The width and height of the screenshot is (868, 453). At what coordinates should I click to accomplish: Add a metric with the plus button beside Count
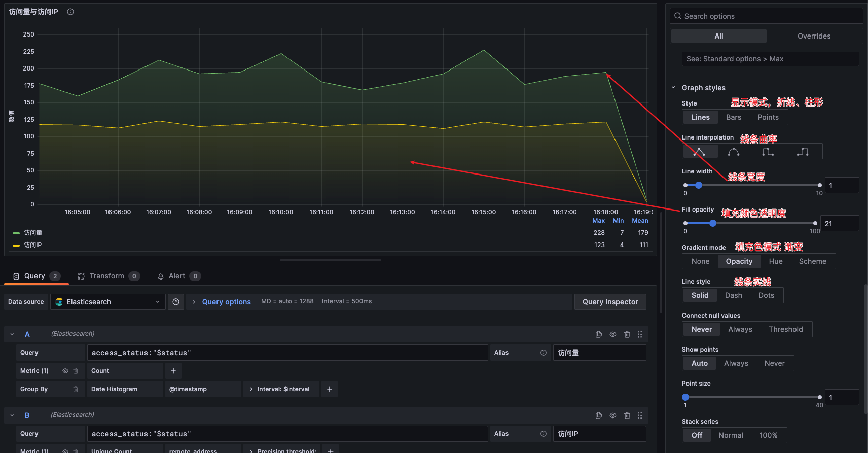coord(173,371)
